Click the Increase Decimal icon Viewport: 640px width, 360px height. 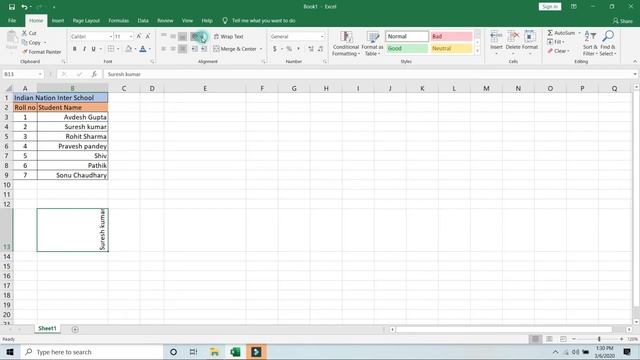(x=311, y=49)
